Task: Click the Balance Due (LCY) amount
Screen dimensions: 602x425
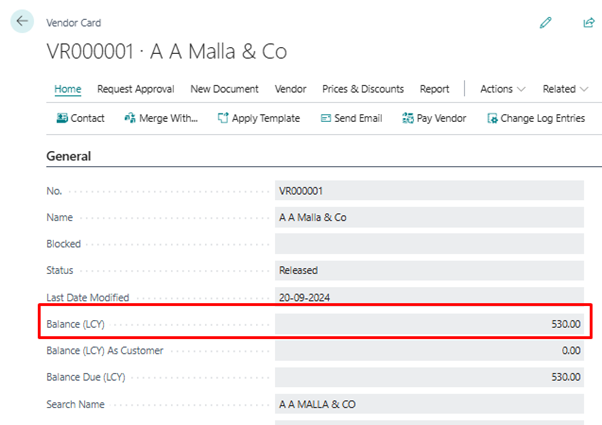Action: click(x=566, y=377)
